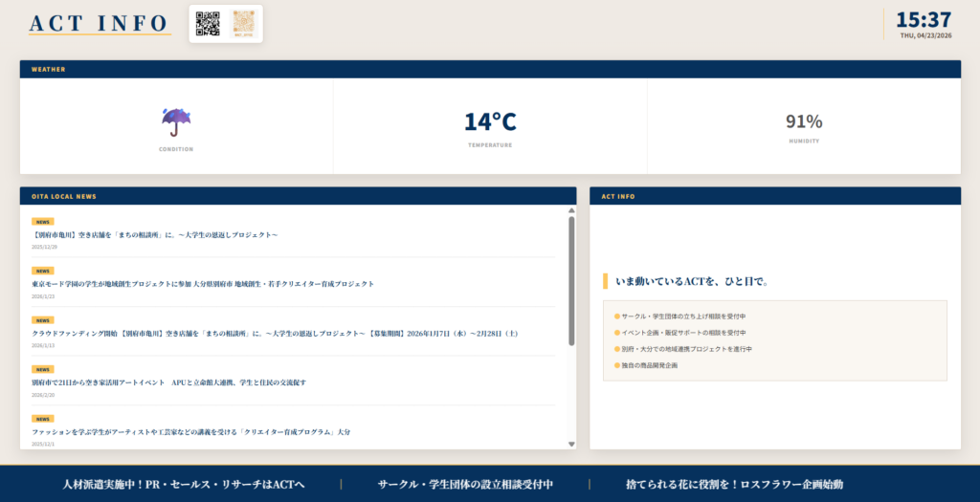Click the orange QR code image

click(243, 23)
